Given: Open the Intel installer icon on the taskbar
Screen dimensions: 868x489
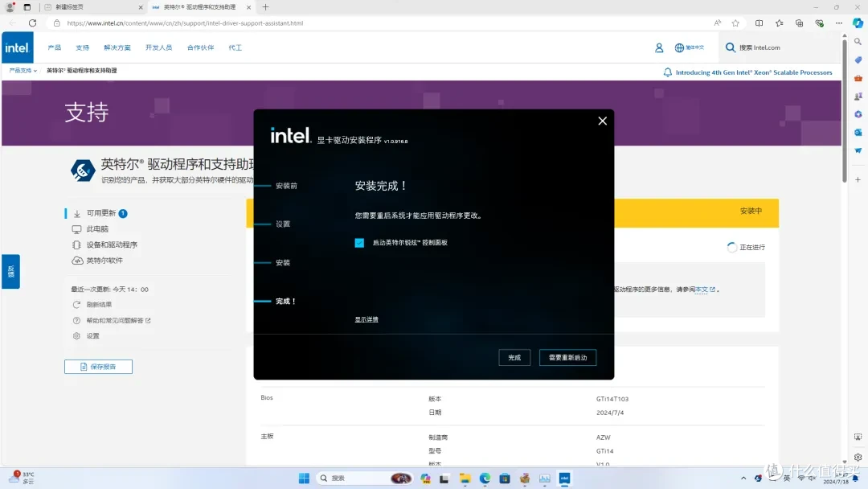Looking at the screenshot, I should point(564,479).
